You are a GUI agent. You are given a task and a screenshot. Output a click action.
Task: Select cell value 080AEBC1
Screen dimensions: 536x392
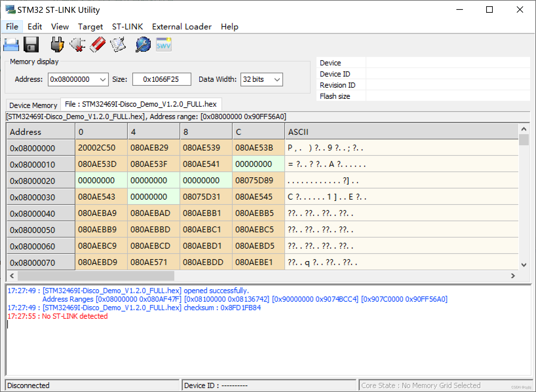(x=206, y=229)
